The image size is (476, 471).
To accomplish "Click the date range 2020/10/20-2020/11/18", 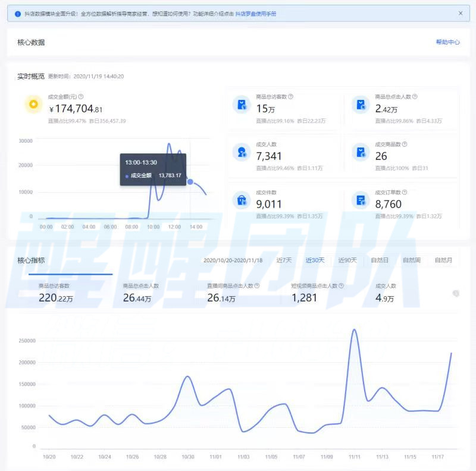I will pyautogui.click(x=233, y=260).
